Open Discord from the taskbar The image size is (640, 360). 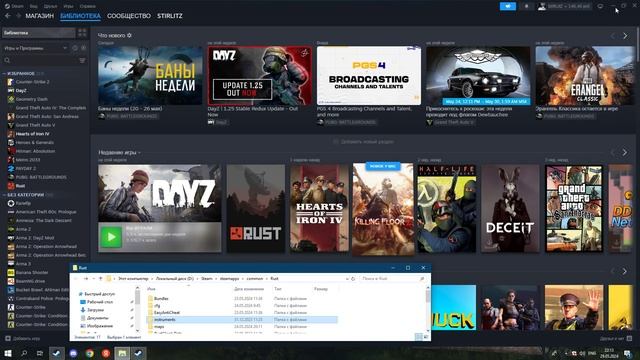pos(73,353)
